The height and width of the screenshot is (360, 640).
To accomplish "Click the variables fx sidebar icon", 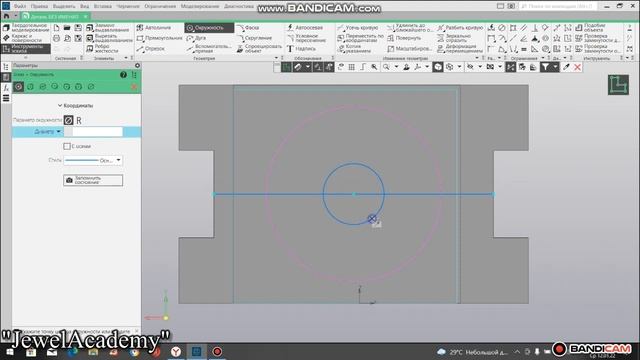I will tap(6, 88).
